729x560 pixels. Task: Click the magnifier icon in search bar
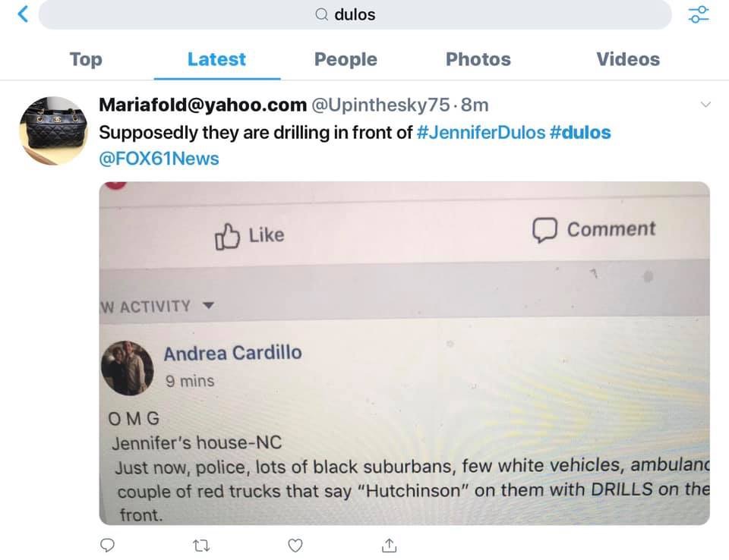click(322, 15)
